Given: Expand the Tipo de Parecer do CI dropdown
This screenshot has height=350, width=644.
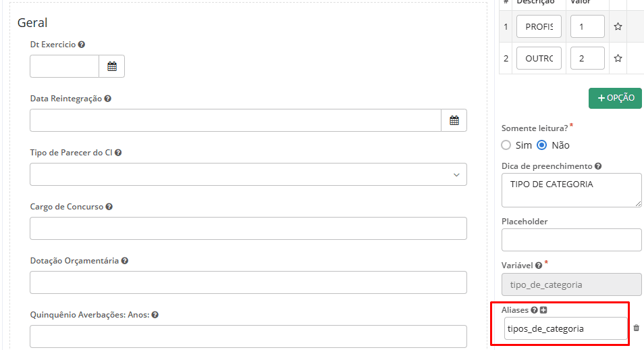Looking at the screenshot, I should (x=248, y=174).
